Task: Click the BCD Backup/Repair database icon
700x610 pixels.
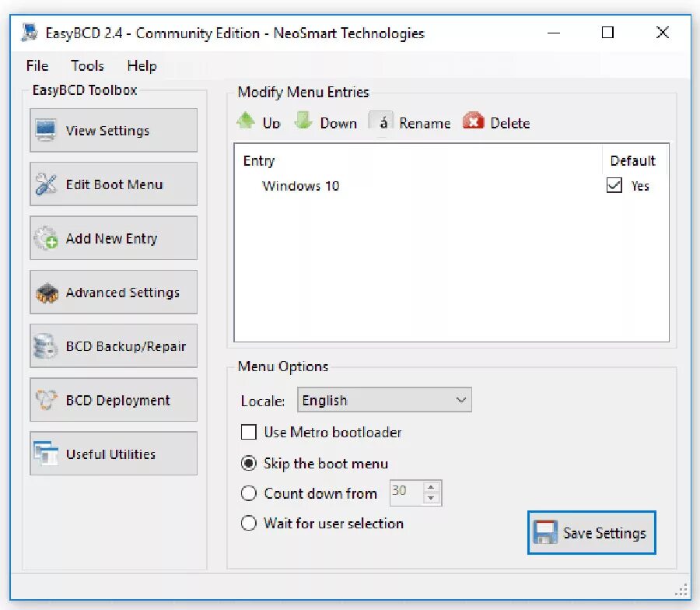Action: click(x=46, y=346)
